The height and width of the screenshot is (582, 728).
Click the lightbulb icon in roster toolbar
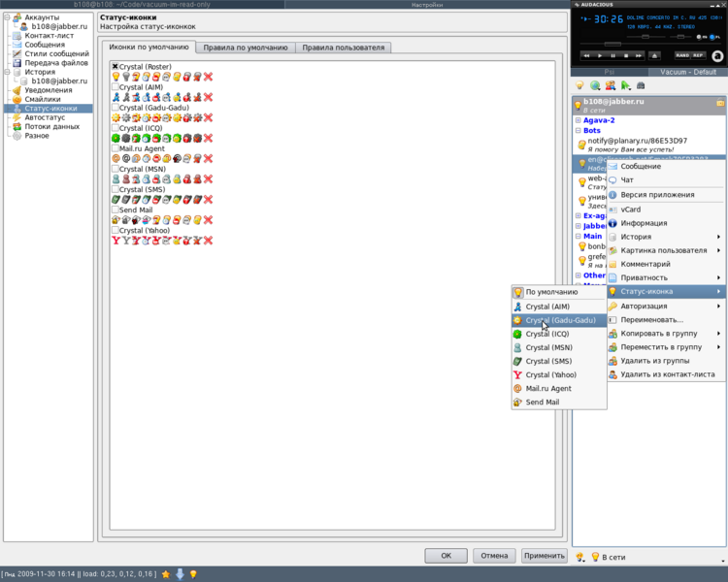click(579, 85)
